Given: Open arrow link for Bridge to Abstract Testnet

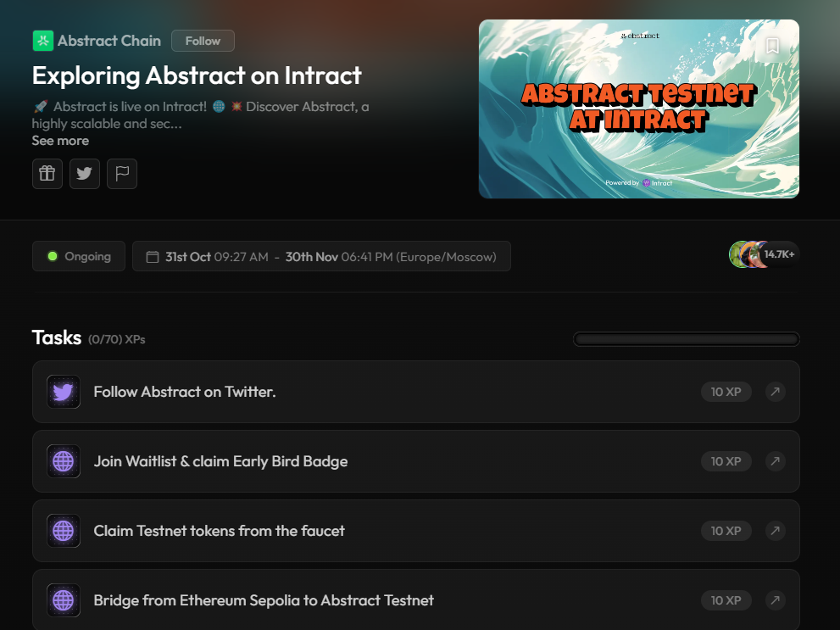Looking at the screenshot, I should (x=775, y=600).
